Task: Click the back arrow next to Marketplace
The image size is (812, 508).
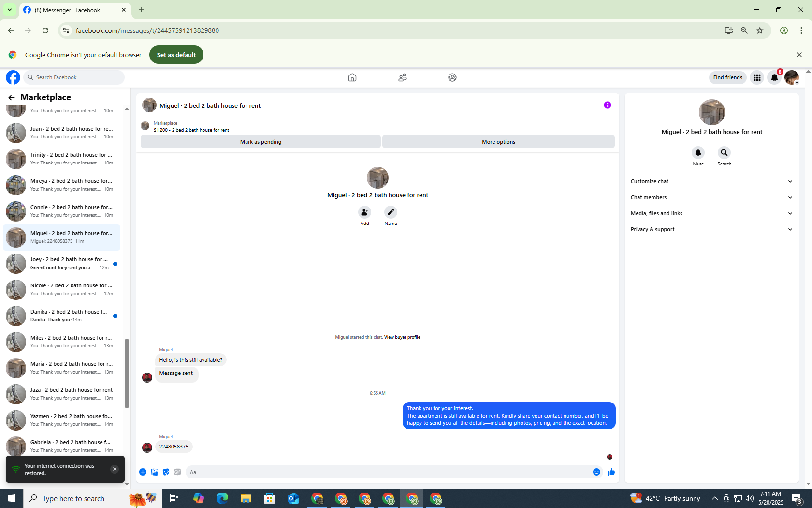Action: click(x=12, y=98)
